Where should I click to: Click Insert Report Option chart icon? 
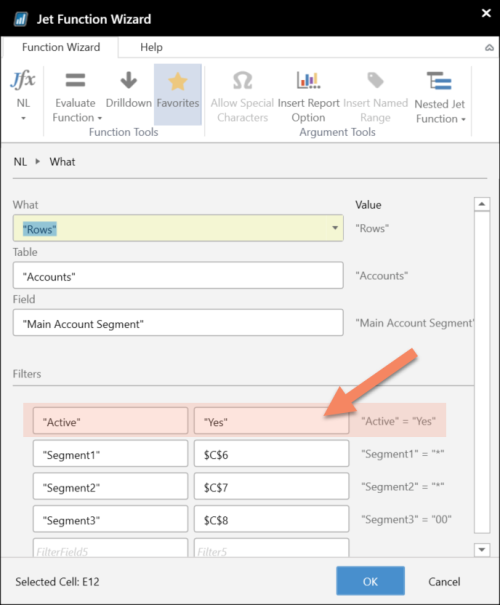(308, 80)
